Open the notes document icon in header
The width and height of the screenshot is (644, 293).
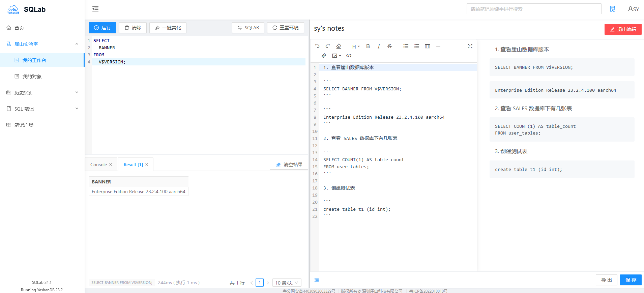[613, 9]
